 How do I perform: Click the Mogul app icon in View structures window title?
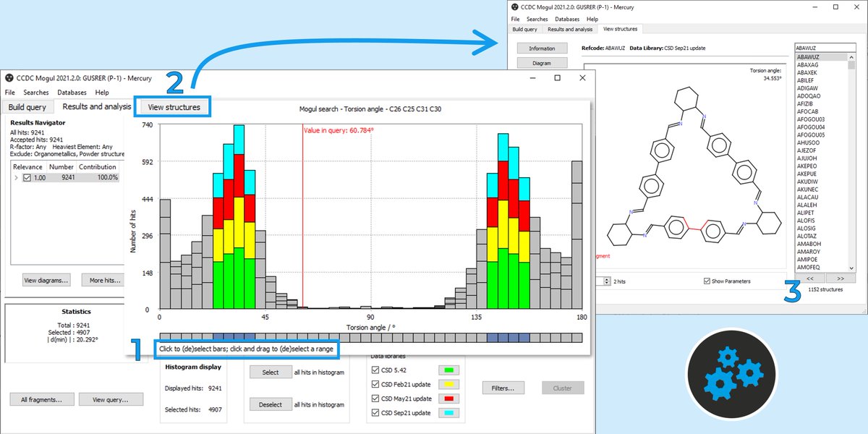[x=516, y=7]
